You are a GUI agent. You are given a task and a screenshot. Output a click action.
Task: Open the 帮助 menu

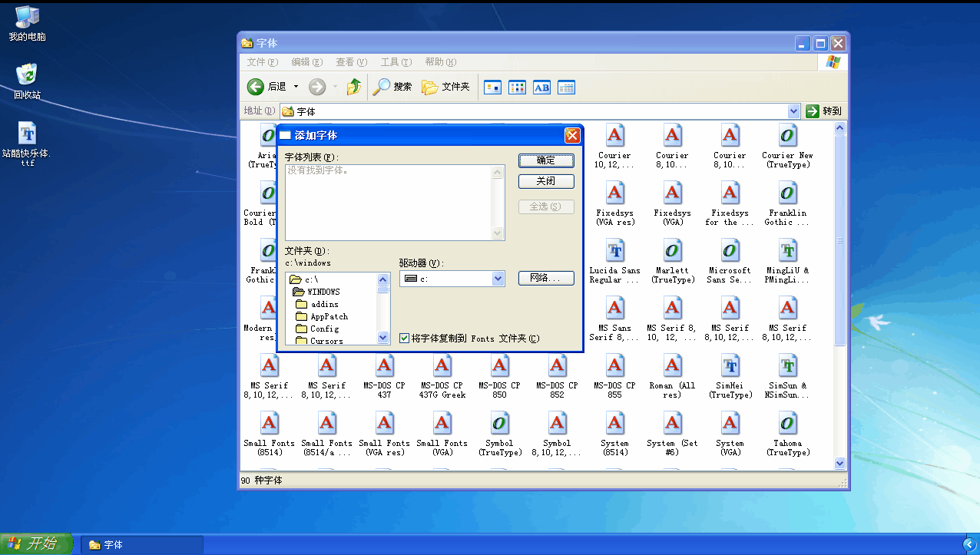point(441,62)
